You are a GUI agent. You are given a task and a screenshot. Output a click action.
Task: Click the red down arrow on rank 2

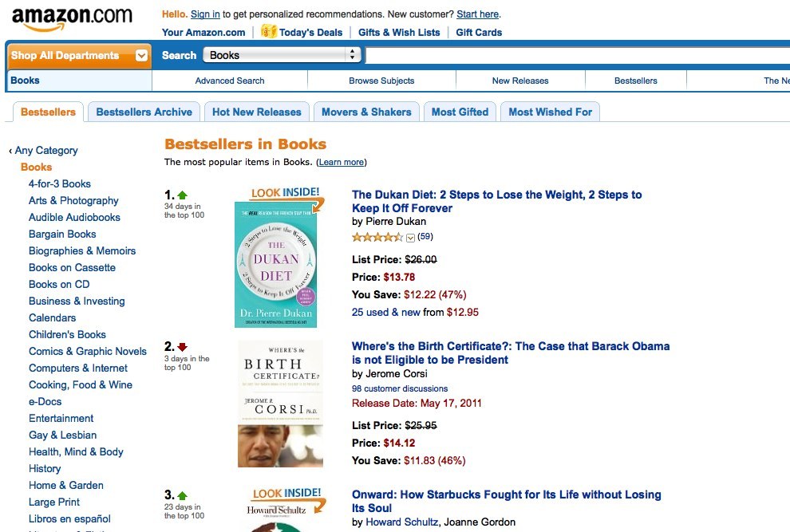[183, 347]
